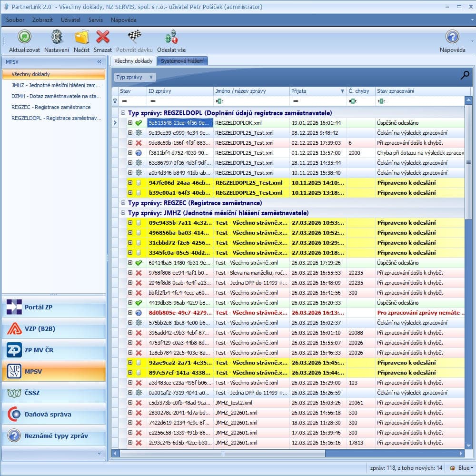Image resolution: width=476 pixels, height=476 pixels.
Task: Open the Typ zprávy grouping dropdown
Action: (x=135, y=77)
